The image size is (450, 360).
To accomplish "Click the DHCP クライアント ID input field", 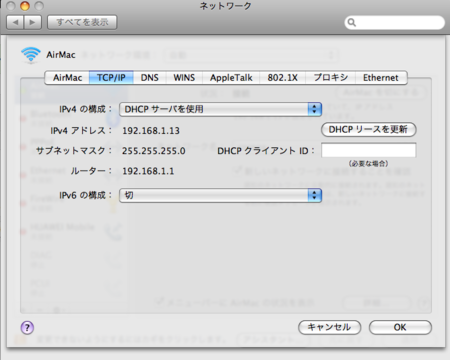I will tap(369, 150).
